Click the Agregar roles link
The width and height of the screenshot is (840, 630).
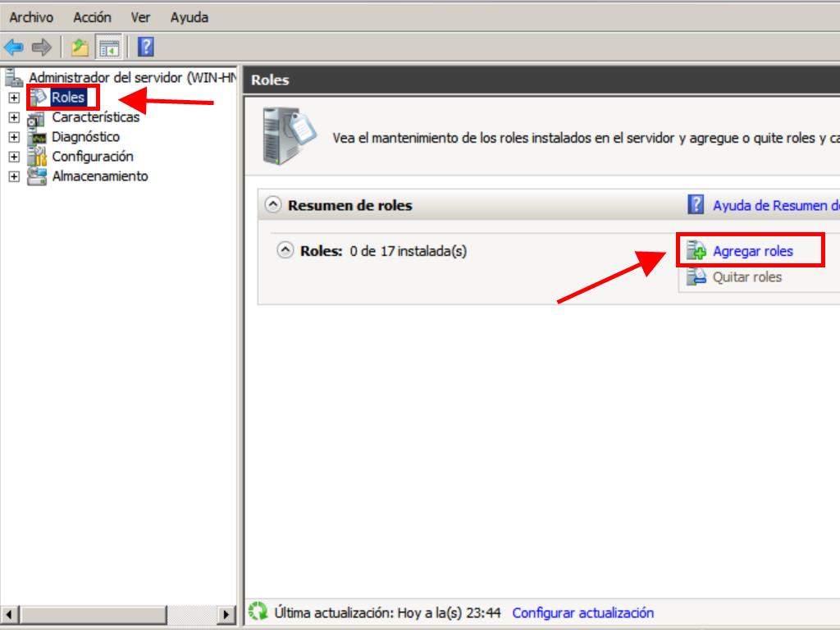click(752, 251)
